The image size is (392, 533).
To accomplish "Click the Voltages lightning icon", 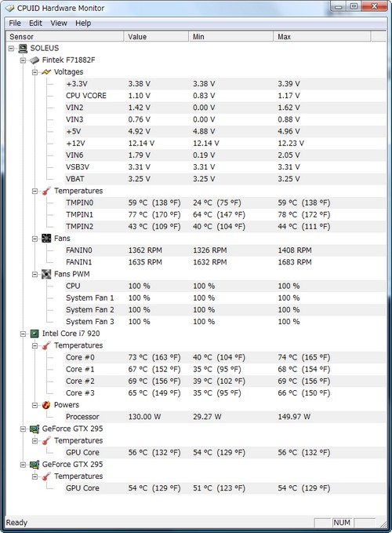I will point(46,72).
